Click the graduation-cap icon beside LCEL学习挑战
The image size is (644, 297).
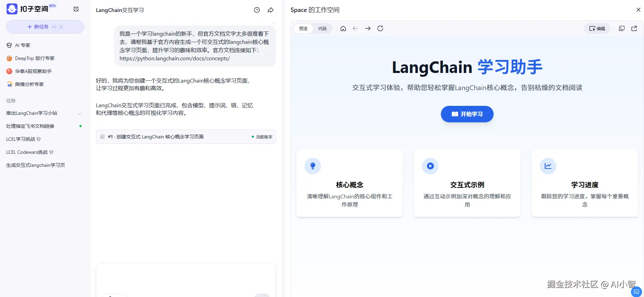click(x=39, y=139)
